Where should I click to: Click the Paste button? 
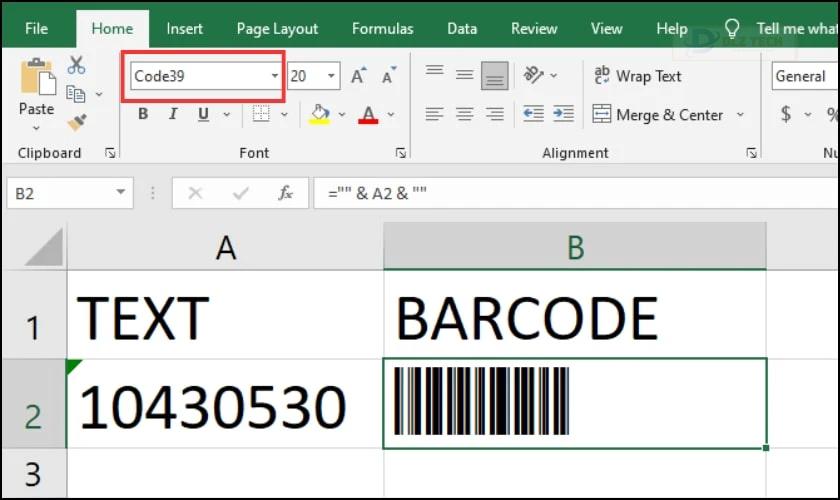pyautogui.click(x=36, y=94)
